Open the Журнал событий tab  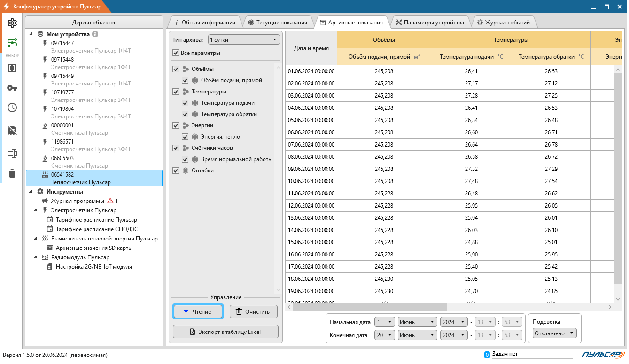[x=503, y=22]
